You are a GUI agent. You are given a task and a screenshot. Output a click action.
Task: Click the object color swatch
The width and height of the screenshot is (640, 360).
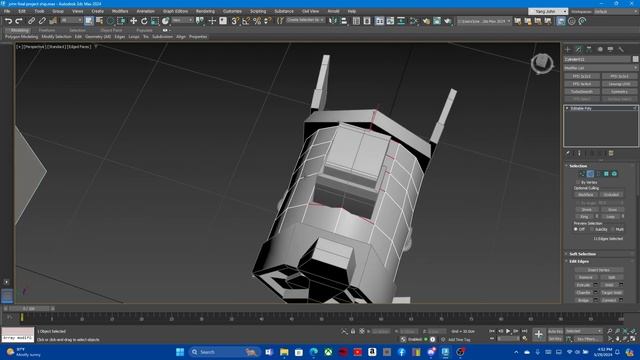point(636,59)
